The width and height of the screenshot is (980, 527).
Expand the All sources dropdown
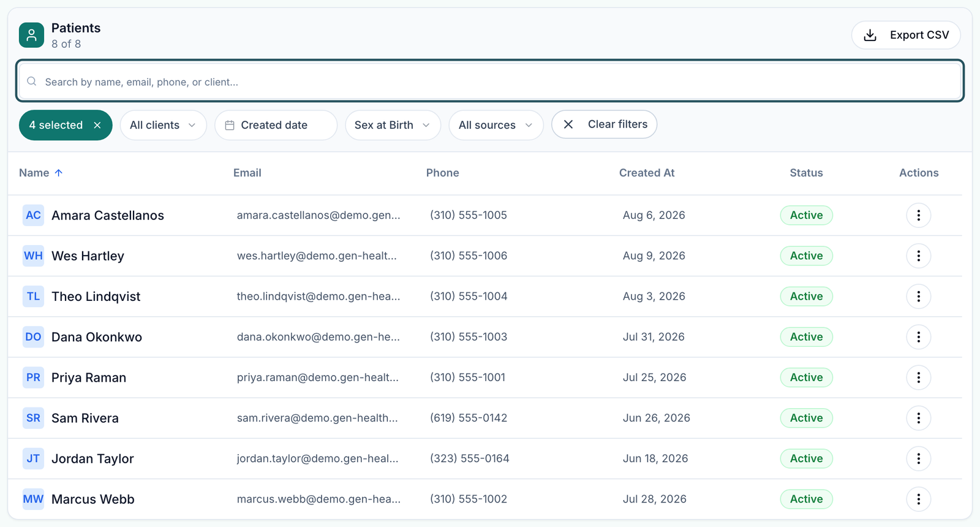click(x=496, y=125)
